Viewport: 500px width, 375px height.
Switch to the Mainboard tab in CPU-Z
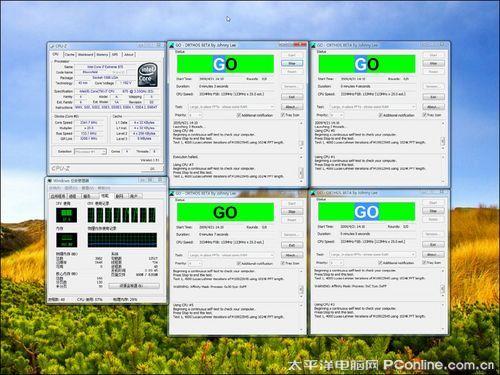pos(86,55)
